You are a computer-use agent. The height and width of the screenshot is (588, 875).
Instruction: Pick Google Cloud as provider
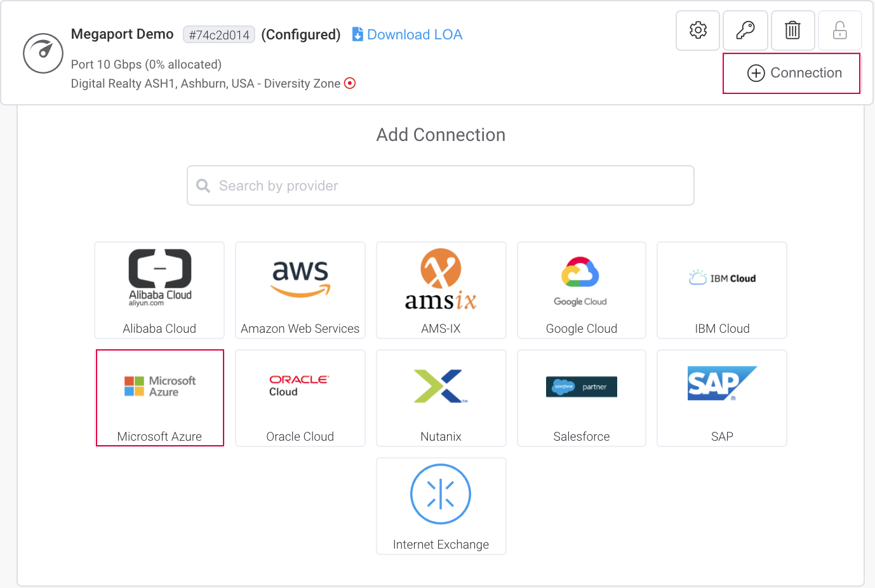582,290
